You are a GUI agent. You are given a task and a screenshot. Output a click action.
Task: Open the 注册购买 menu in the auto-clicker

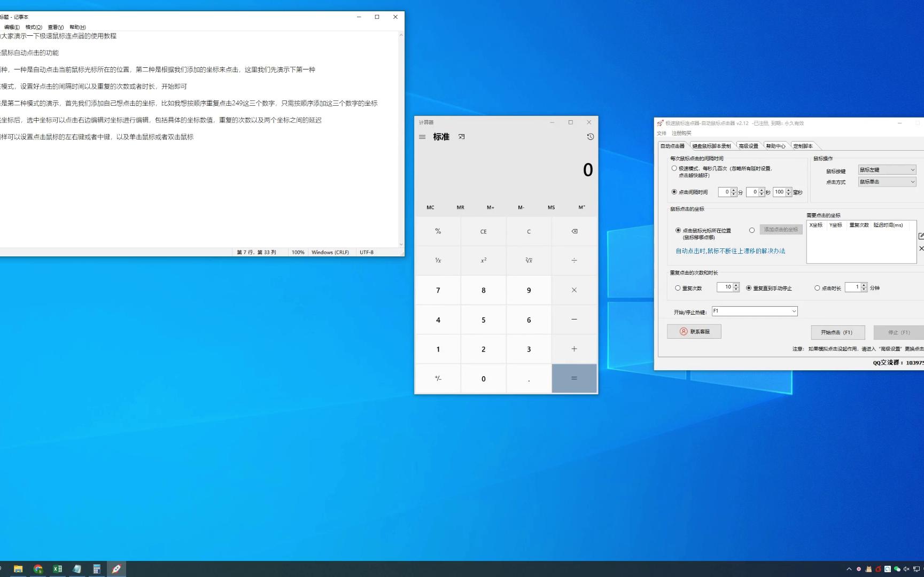(681, 133)
